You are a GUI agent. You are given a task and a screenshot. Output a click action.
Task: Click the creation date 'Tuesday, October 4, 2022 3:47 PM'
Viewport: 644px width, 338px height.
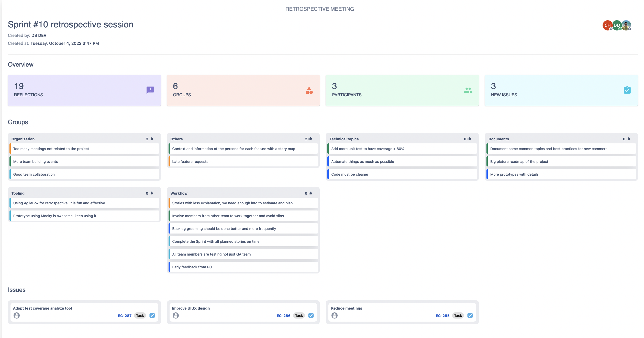pyautogui.click(x=65, y=44)
